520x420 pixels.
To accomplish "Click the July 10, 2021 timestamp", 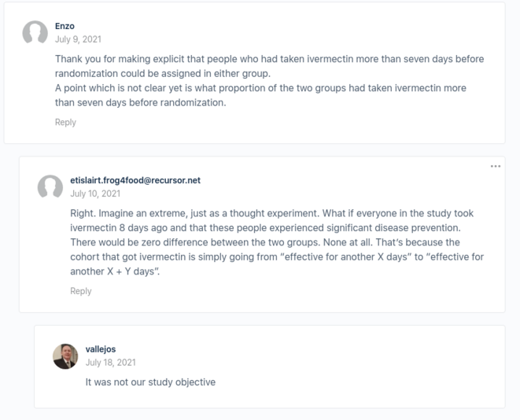I will [95, 193].
